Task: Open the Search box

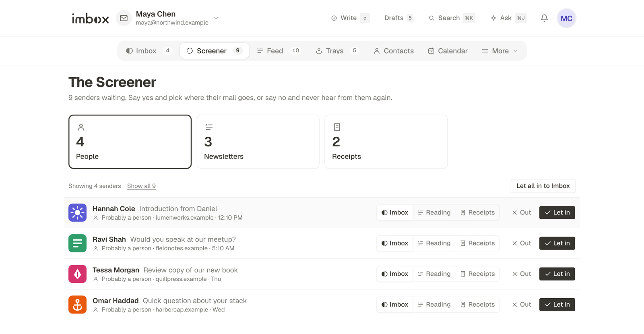Action: tap(451, 18)
